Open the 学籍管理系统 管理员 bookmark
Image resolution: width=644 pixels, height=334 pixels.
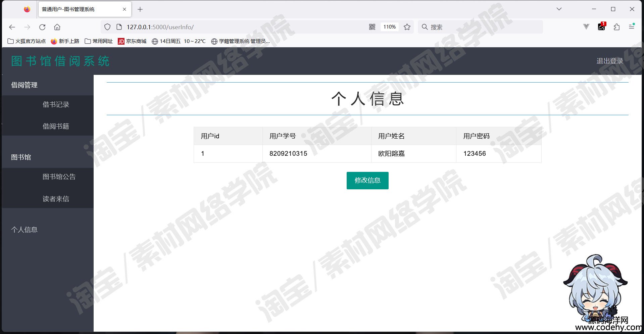tap(241, 41)
